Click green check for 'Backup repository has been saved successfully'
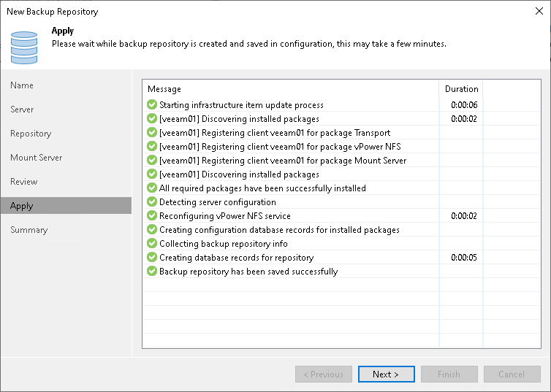 pos(152,272)
